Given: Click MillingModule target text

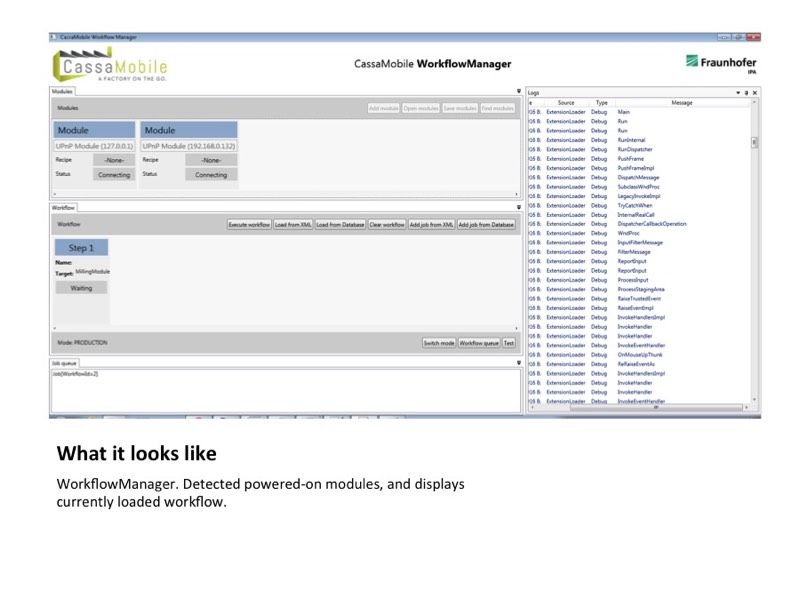Looking at the screenshot, I should [x=92, y=271].
